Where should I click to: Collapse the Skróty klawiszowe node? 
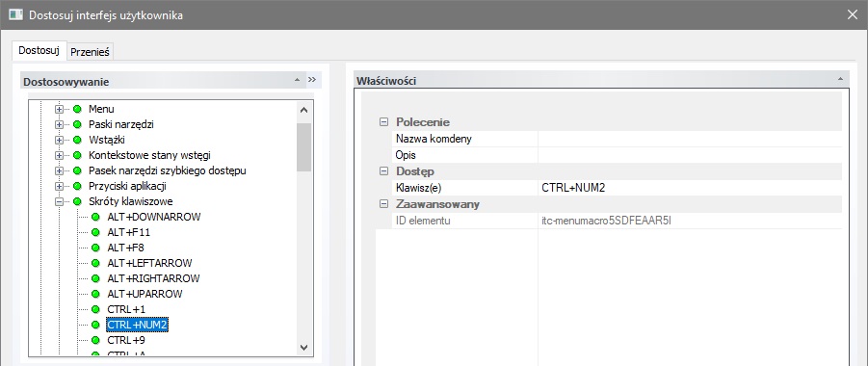pyautogui.click(x=59, y=201)
